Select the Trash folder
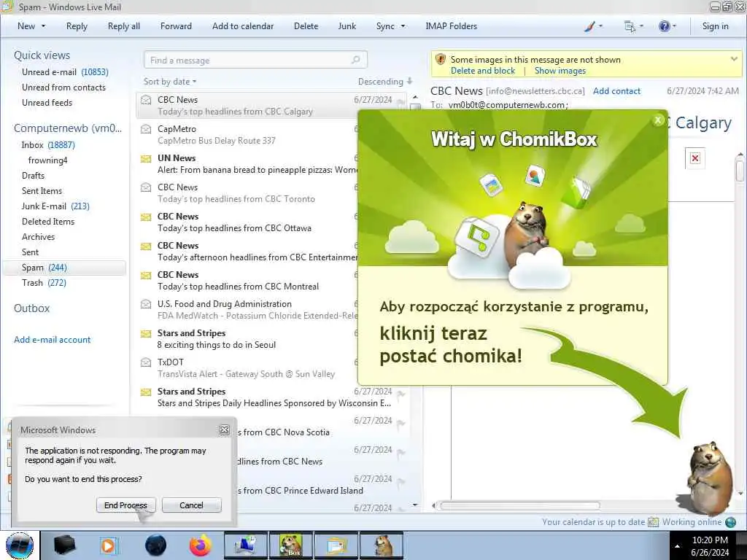747x560 pixels. (x=44, y=283)
